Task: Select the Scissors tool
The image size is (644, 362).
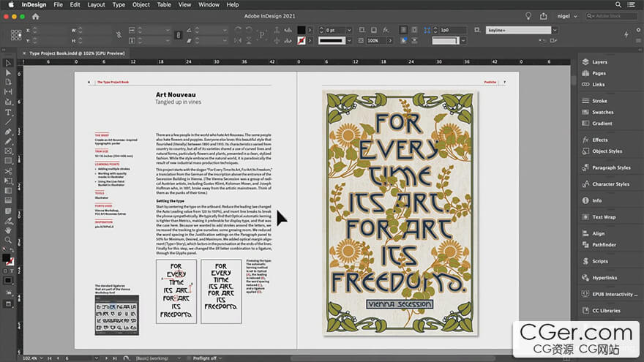Action: (x=8, y=171)
